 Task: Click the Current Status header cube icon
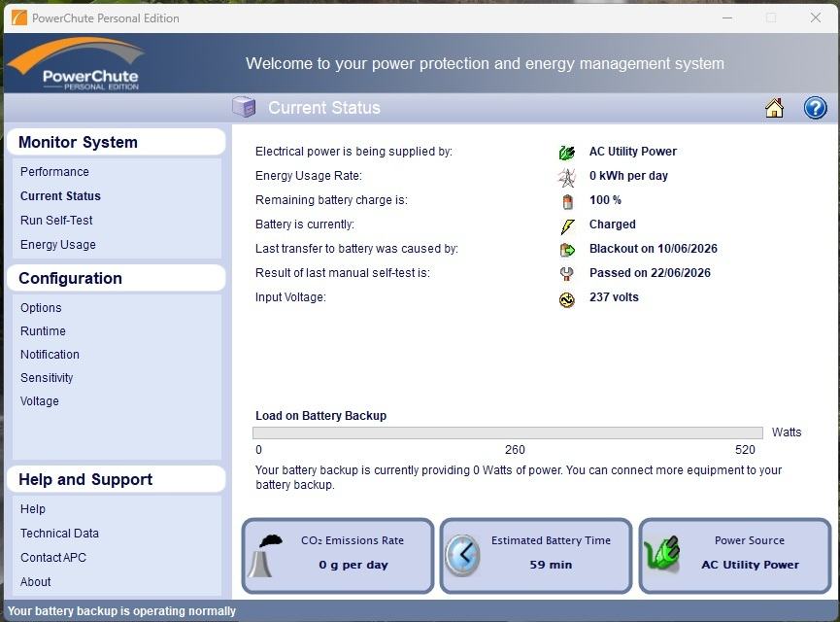[x=244, y=107]
